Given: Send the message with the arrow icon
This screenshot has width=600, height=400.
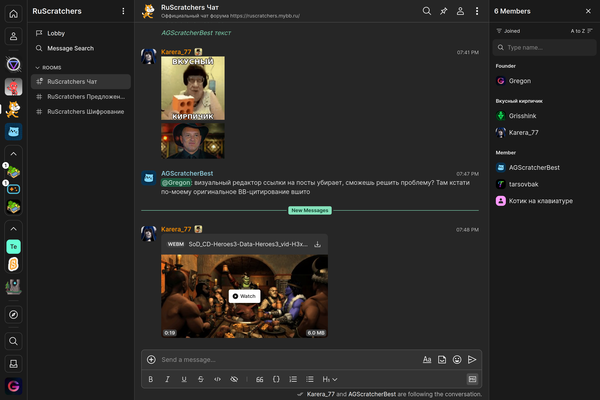Looking at the screenshot, I should click(x=472, y=359).
